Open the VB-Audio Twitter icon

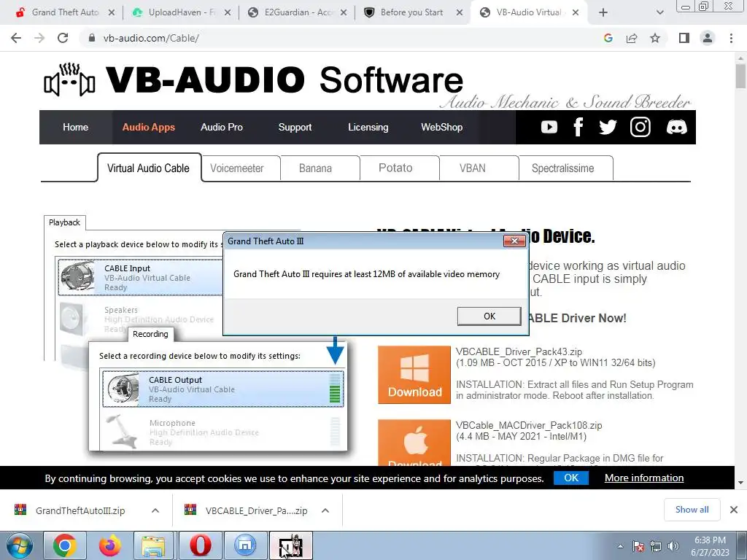pyautogui.click(x=608, y=127)
